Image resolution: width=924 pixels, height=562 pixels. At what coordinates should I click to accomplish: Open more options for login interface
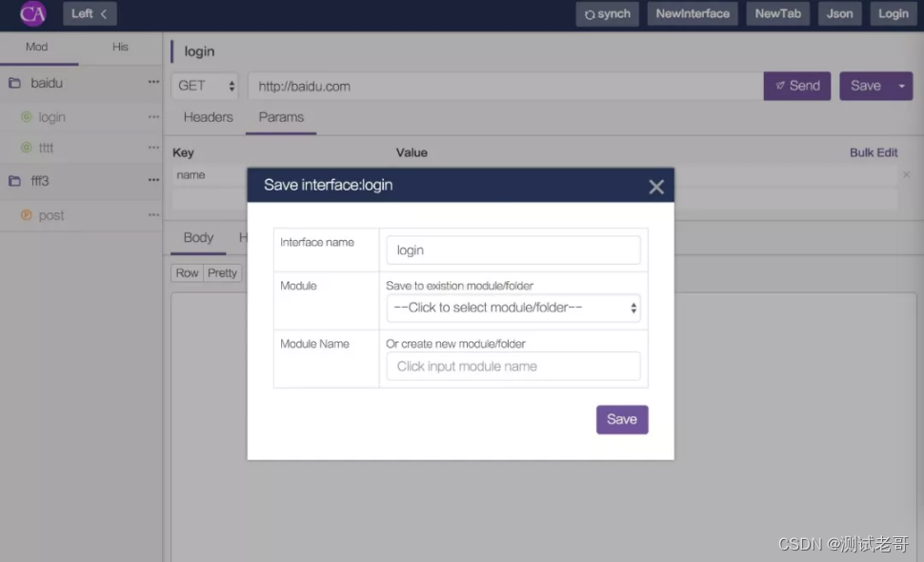click(153, 116)
